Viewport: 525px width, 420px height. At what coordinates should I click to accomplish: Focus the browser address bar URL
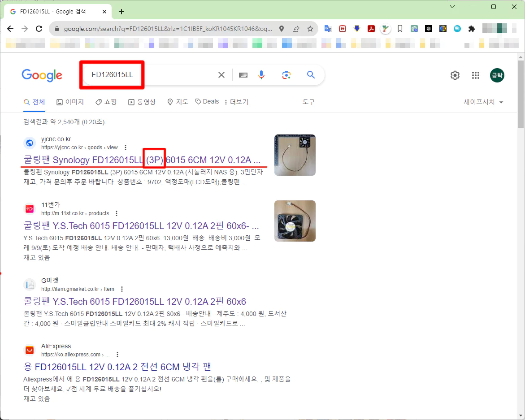pos(168,29)
